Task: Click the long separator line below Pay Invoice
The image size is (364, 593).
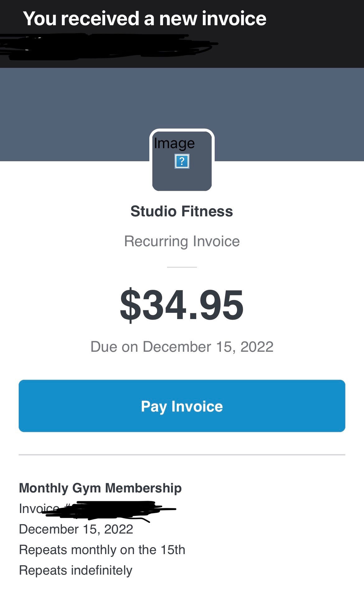Action: pos(182,455)
